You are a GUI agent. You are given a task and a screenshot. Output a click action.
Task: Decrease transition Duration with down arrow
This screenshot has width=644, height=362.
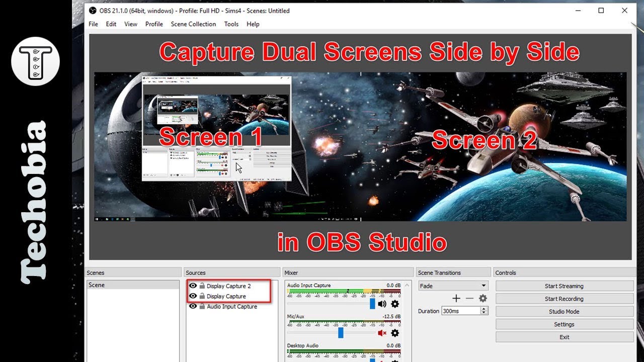485,313
